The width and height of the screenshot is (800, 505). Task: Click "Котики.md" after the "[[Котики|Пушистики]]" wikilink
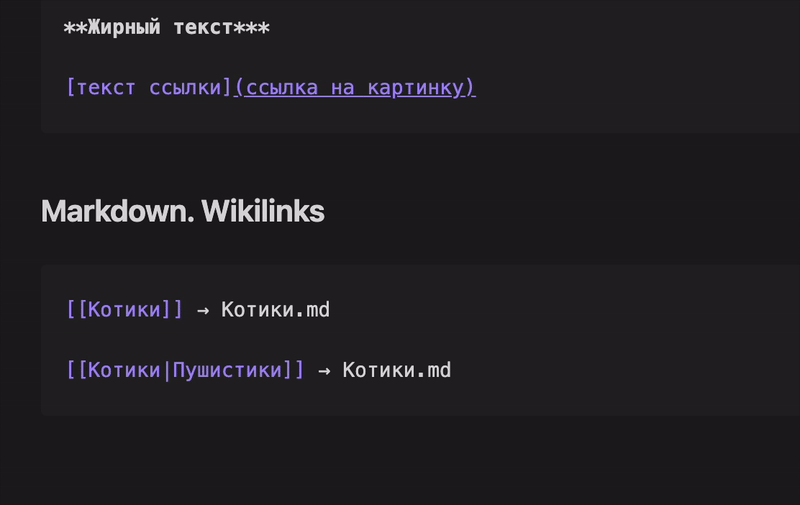click(x=397, y=370)
